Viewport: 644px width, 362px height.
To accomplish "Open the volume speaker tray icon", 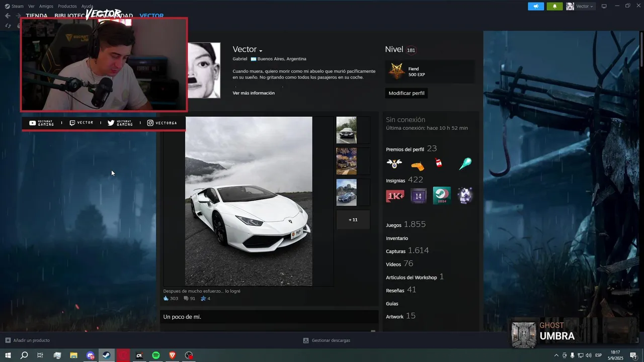I will coord(589,355).
